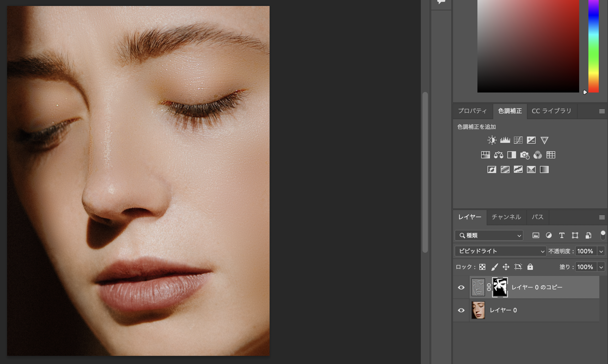Switch to the プロパティ tab
Image resolution: width=608 pixels, height=364 pixels.
tap(473, 111)
